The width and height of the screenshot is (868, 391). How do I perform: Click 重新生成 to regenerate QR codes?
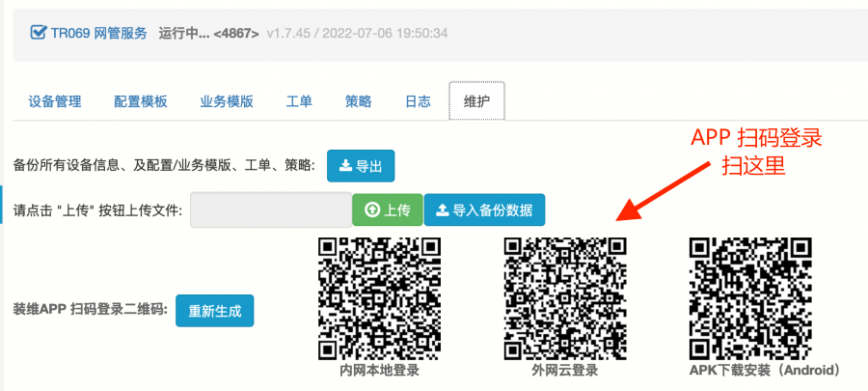point(214,311)
